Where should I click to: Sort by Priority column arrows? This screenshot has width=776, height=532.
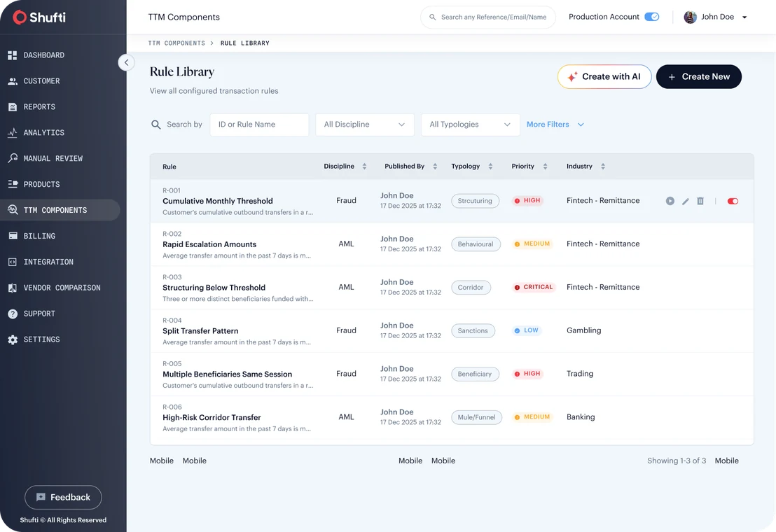tap(545, 167)
